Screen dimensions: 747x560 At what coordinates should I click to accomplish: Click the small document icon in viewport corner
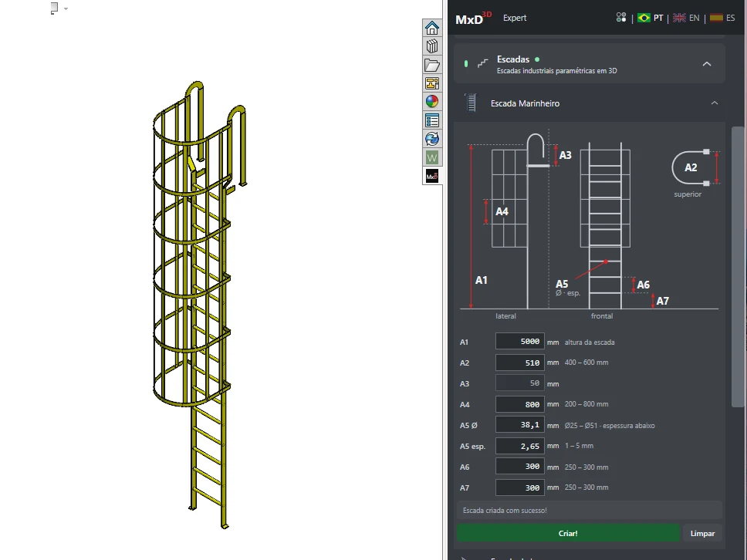tap(54, 8)
